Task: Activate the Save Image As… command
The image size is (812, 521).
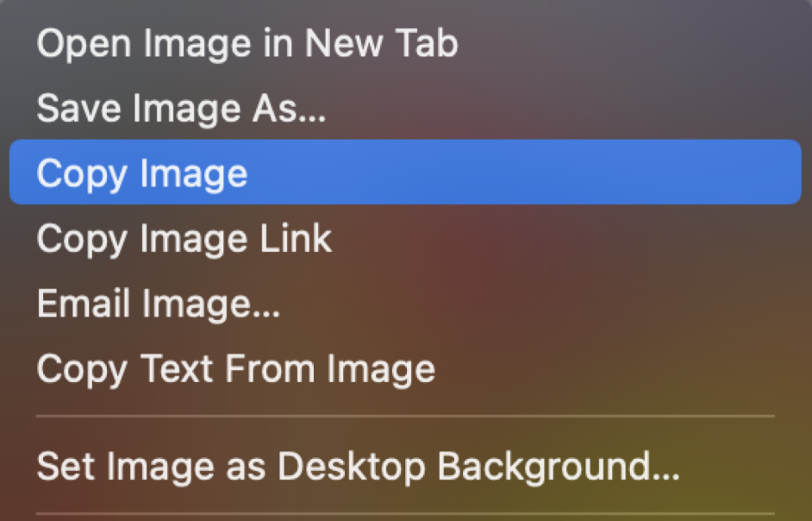Action: pyautogui.click(x=181, y=109)
